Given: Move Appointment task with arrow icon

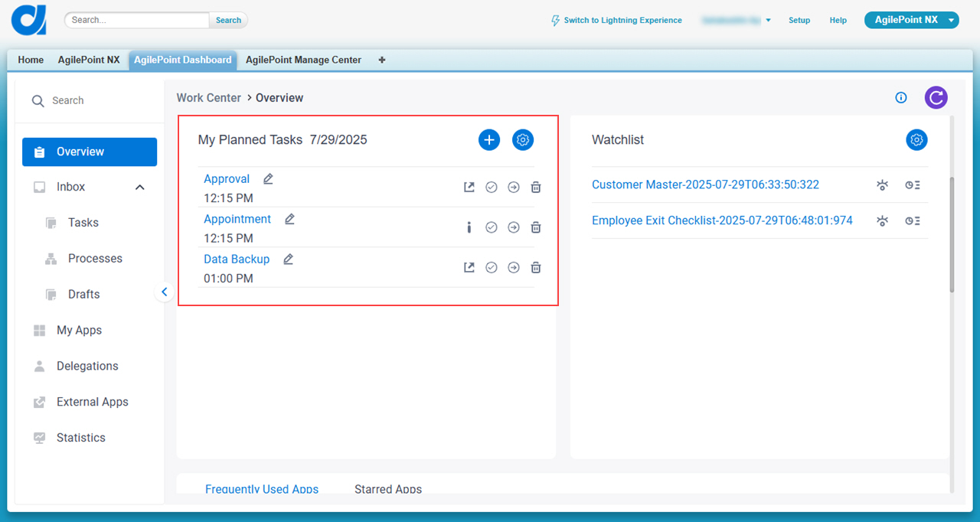Looking at the screenshot, I should [x=514, y=227].
